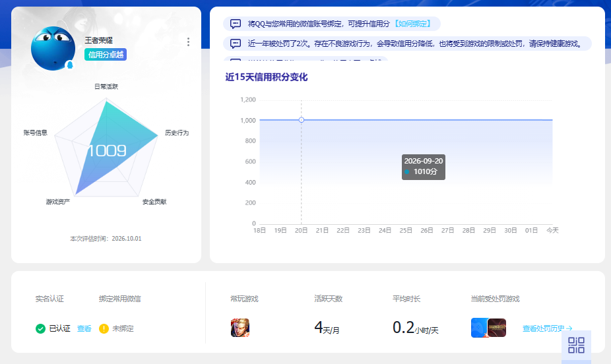
Task: Click the 安全贡献 radar label
Action: (x=154, y=202)
